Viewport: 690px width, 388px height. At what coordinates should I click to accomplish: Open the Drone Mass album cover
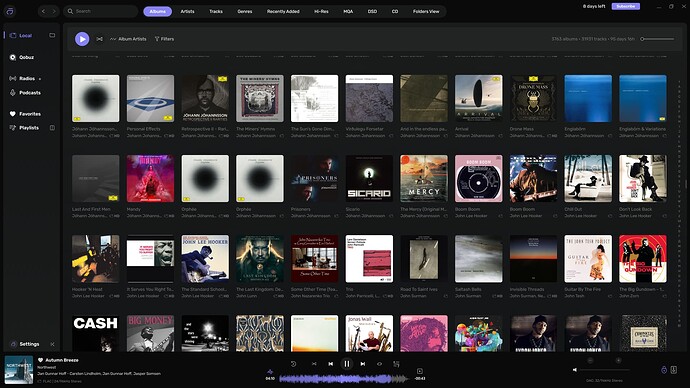tap(533, 99)
